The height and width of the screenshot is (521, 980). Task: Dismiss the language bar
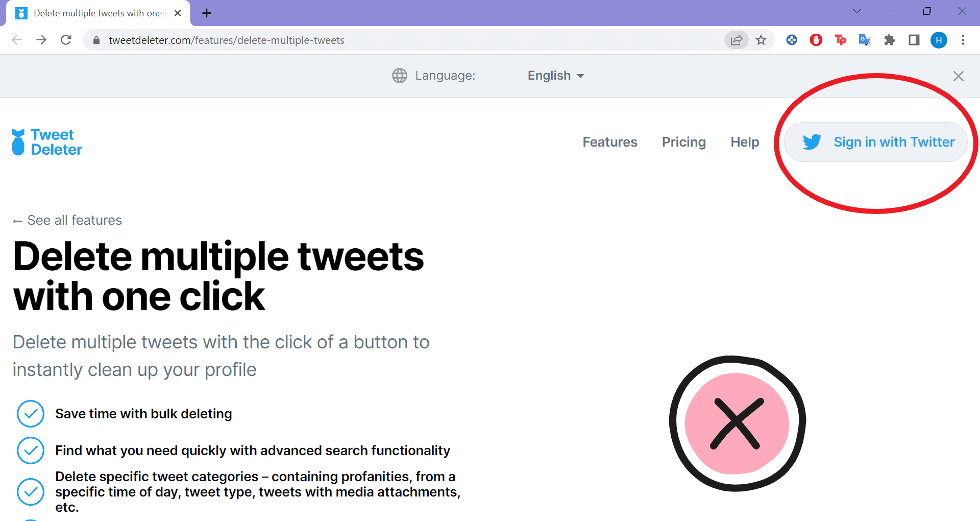coord(959,76)
